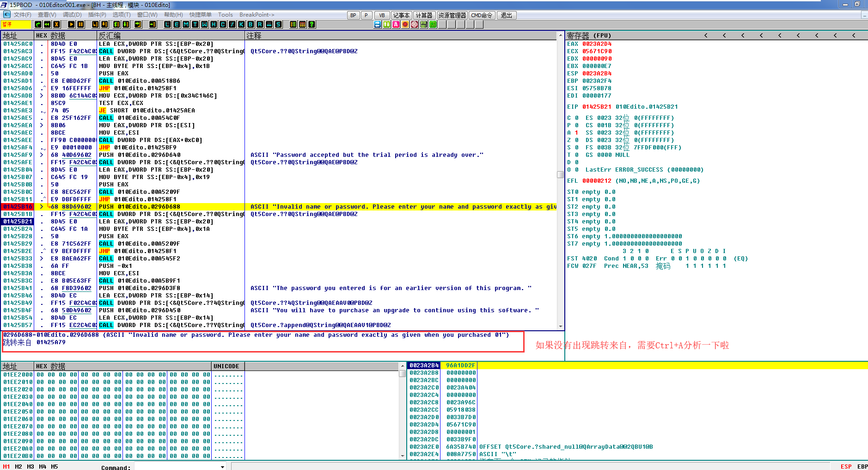Image resolution: width=868 pixels, height=470 pixels.
Task: Open the 插件(P) plugins menu
Action: pyautogui.click(x=97, y=15)
